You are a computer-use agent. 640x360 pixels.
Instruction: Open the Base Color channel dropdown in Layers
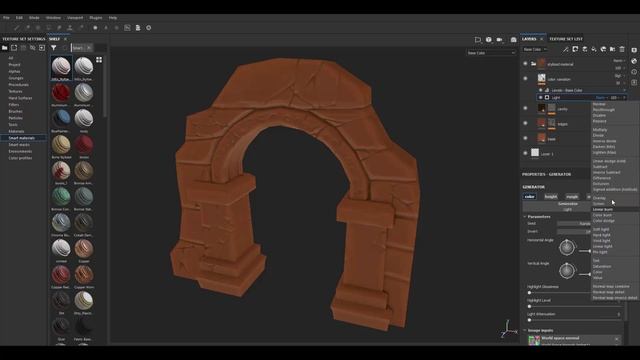[x=535, y=49]
